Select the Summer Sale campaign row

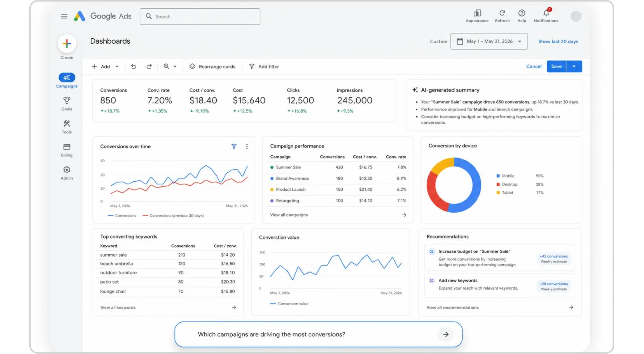pos(338,167)
